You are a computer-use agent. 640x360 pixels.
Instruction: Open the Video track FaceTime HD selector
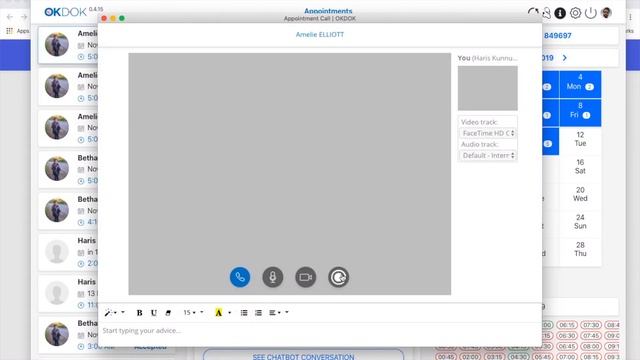pos(488,133)
